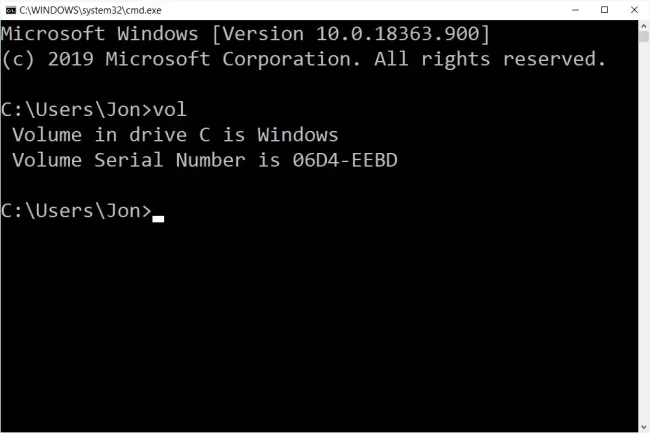Image resolution: width=650 pixels, height=433 pixels.
Task: Click the scrollbar up arrow
Action: click(642, 25)
